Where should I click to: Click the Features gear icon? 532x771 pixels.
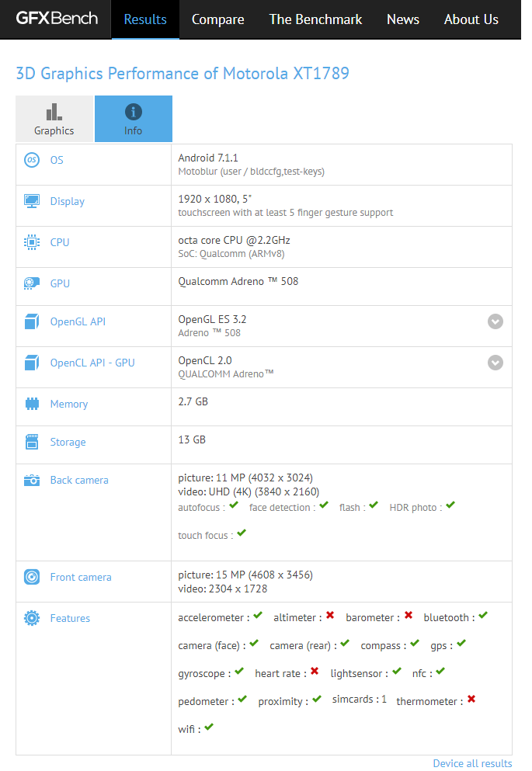tap(32, 618)
